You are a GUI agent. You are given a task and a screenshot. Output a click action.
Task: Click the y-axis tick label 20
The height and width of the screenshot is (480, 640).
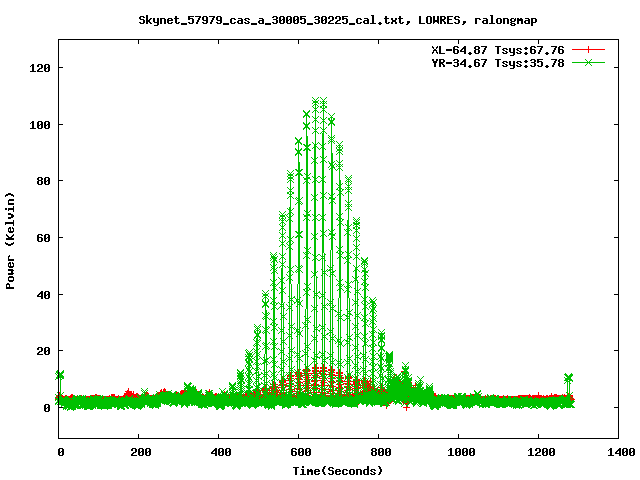tap(44, 351)
